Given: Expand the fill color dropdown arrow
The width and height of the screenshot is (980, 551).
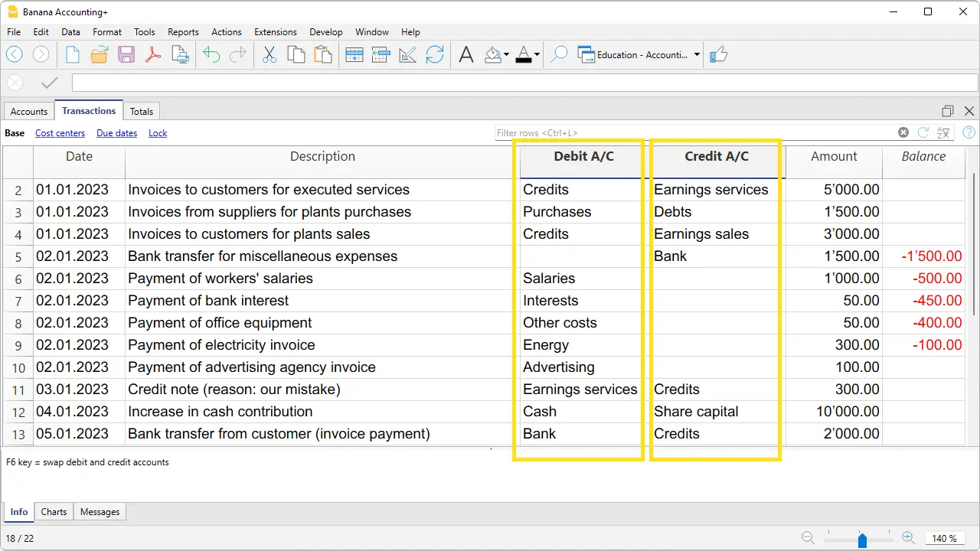Looking at the screenshot, I should [x=506, y=54].
